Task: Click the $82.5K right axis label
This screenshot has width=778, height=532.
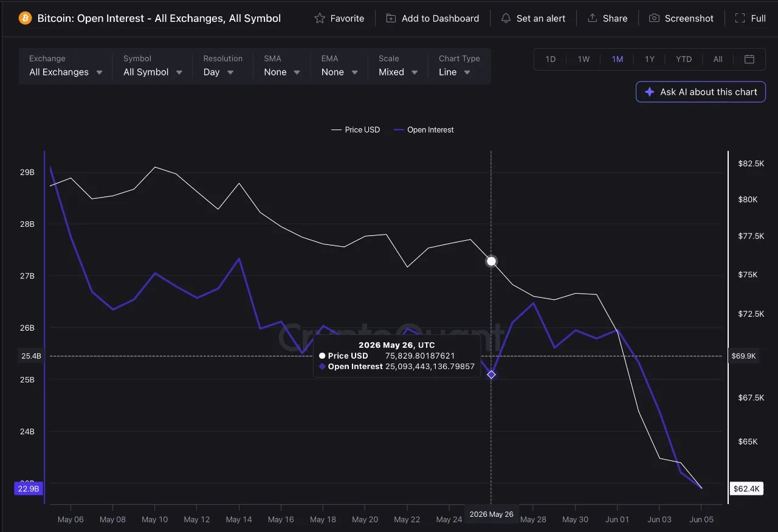Action: (751, 164)
